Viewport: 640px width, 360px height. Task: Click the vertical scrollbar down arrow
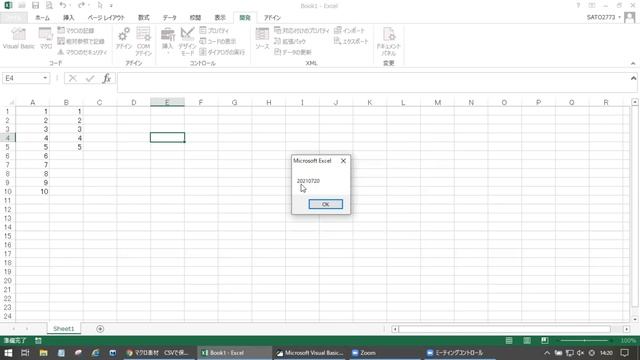coord(635,319)
